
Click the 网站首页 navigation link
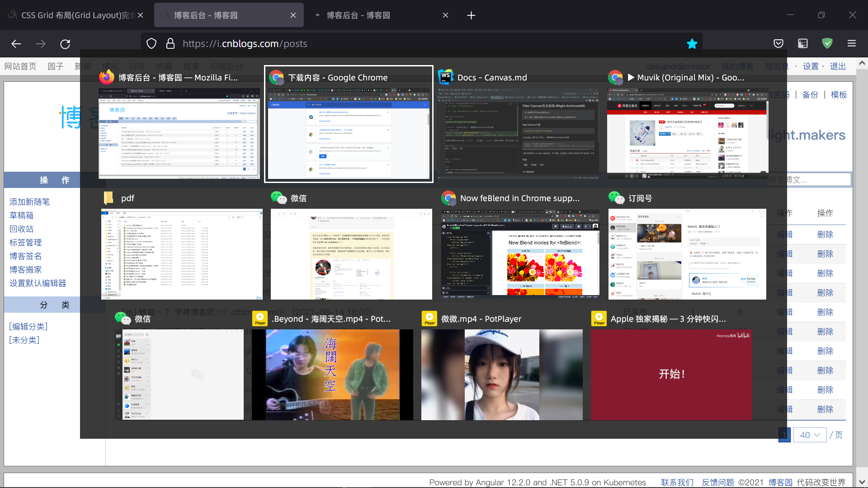[20, 66]
